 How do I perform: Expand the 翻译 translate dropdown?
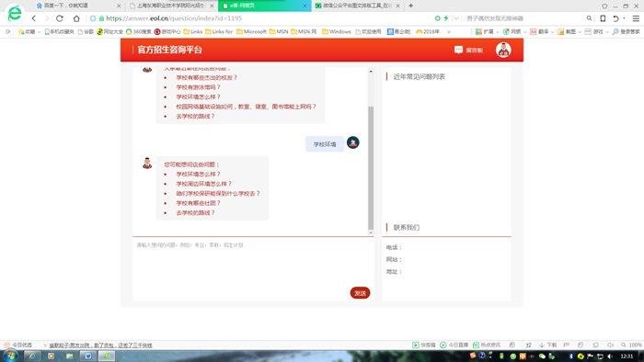552,32
